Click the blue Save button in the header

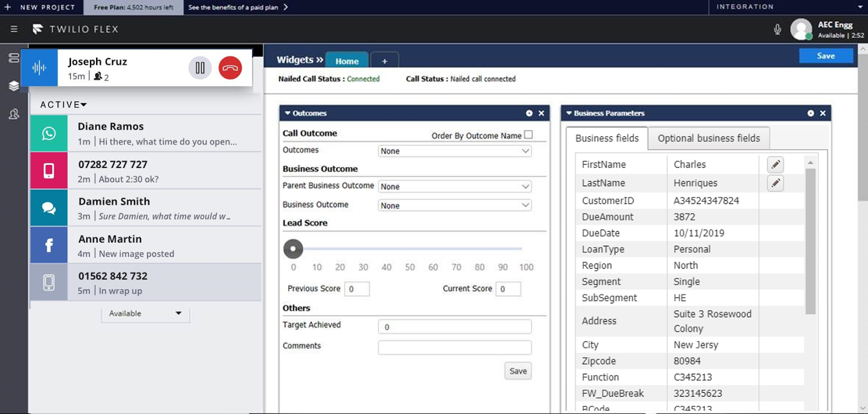[826, 56]
